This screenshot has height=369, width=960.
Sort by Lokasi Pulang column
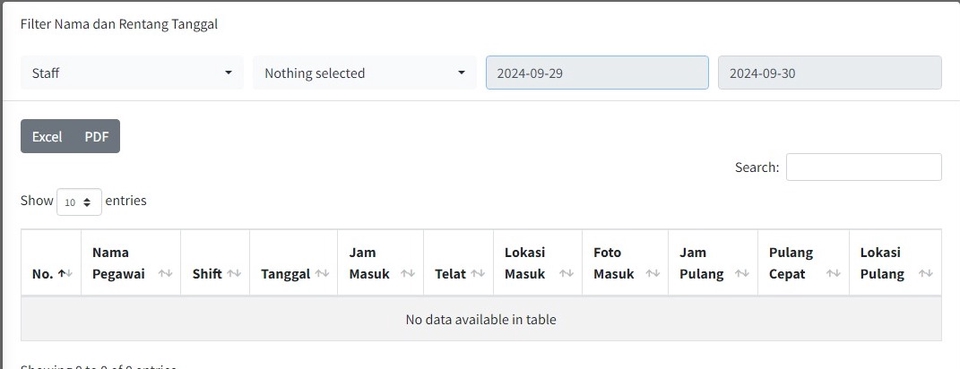[895, 263]
